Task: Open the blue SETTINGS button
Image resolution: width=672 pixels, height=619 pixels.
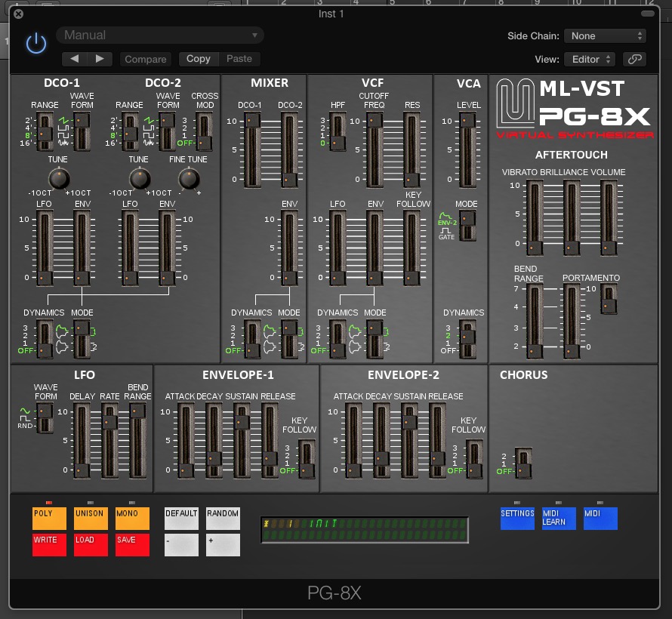Action: (517, 519)
